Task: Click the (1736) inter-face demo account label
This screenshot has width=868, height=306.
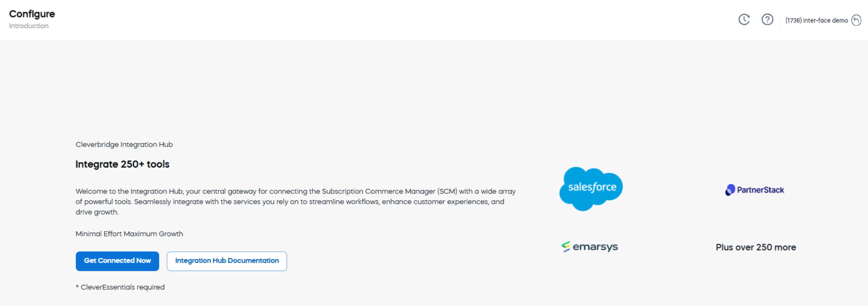Action: [817, 21]
